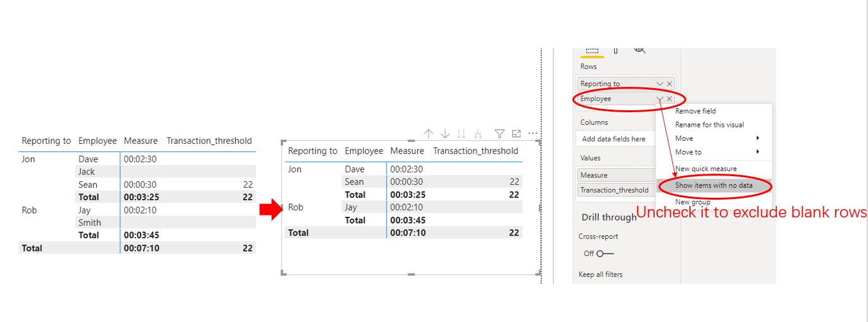Screen dimensions: 868x322
Task: Switch to the Fields well tab icon
Action: point(592,51)
